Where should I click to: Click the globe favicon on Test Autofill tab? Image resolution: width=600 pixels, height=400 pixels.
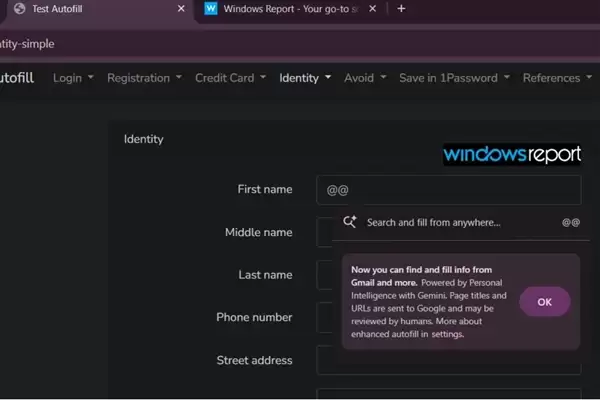coord(19,8)
